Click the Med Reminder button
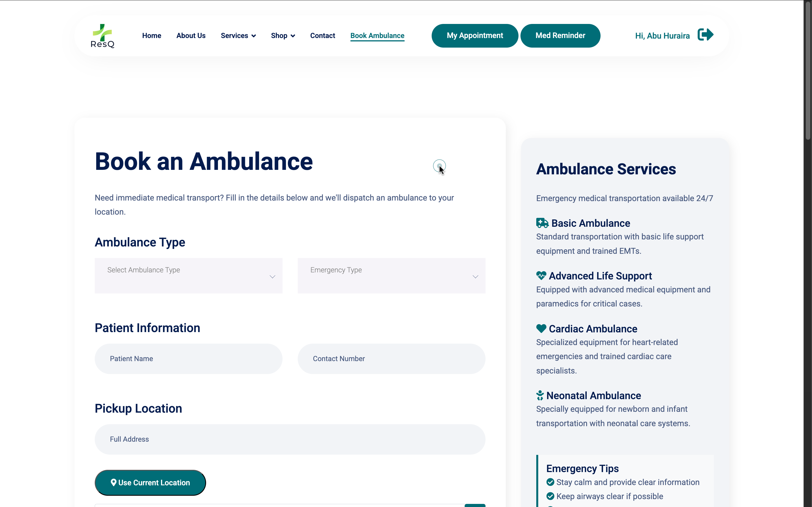 pyautogui.click(x=560, y=35)
